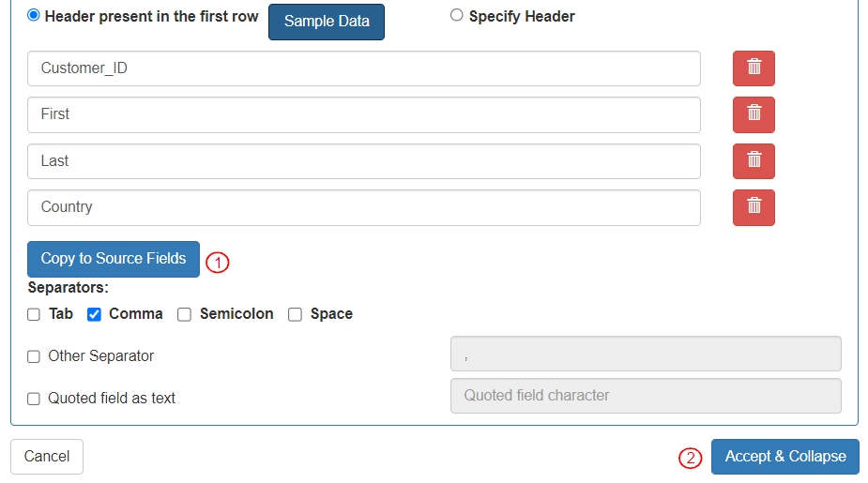Check the Space separator option
868x483 pixels.
click(x=295, y=314)
